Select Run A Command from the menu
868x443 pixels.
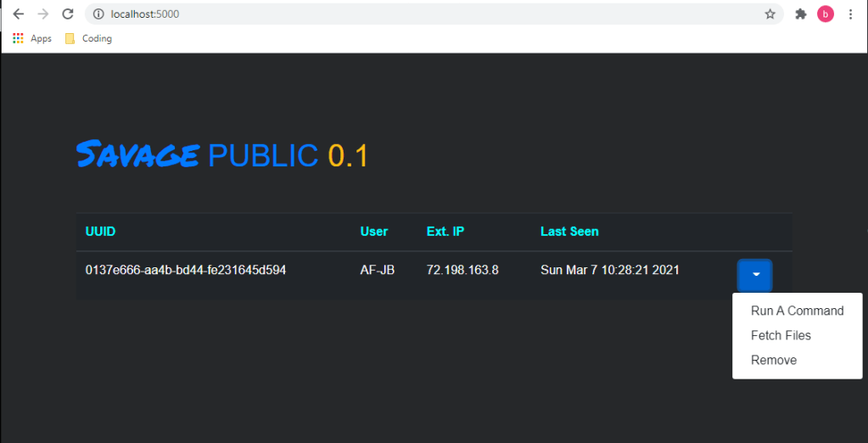point(797,311)
